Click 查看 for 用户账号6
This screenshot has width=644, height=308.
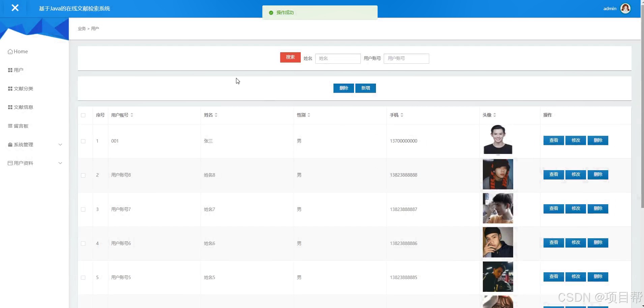(554, 243)
